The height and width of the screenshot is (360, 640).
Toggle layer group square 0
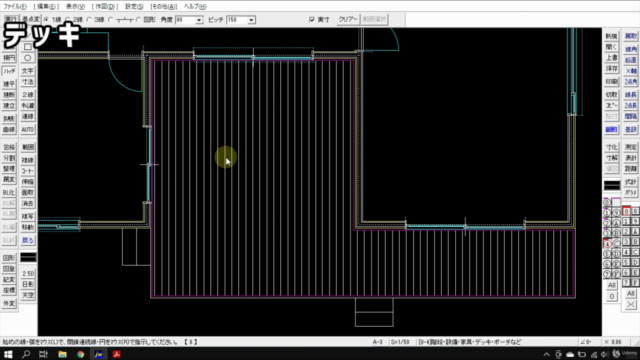626,211
